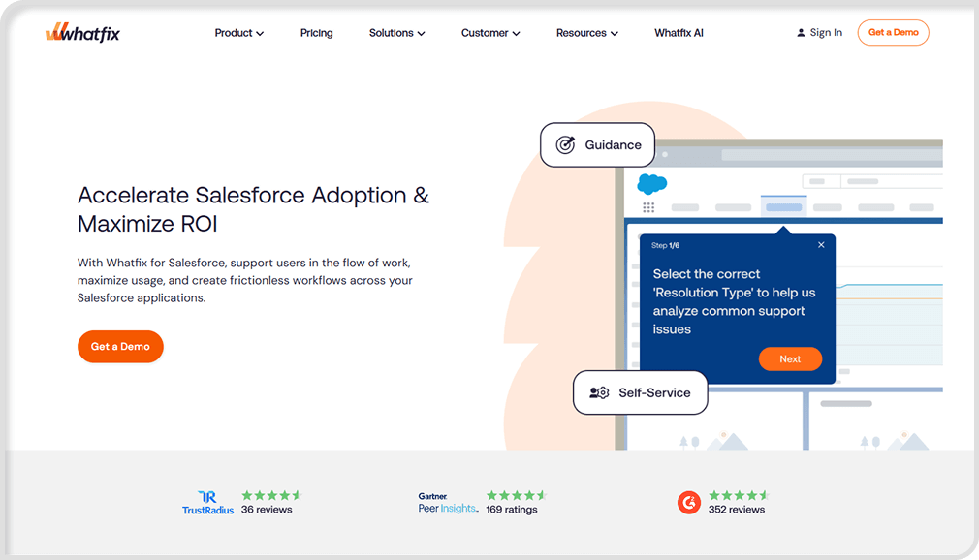Viewport: 979px width, 560px height.
Task: Go to the Pricing page
Action: pyautogui.click(x=316, y=33)
